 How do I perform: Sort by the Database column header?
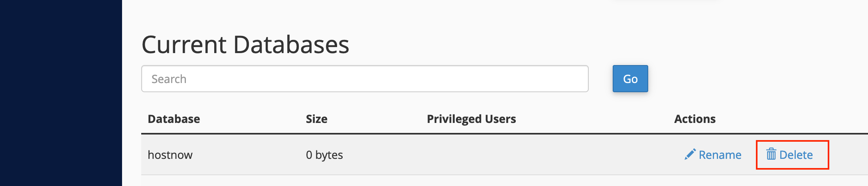pos(174,119)
